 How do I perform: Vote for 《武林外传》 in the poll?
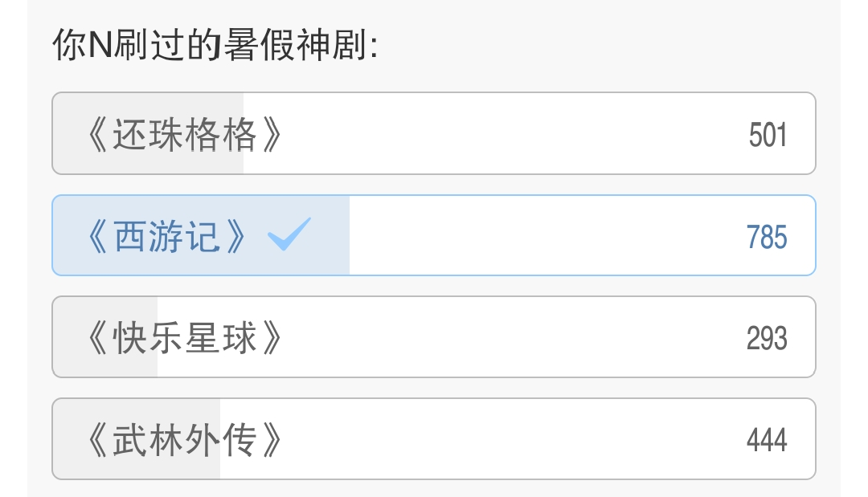[x=185, y=440]
